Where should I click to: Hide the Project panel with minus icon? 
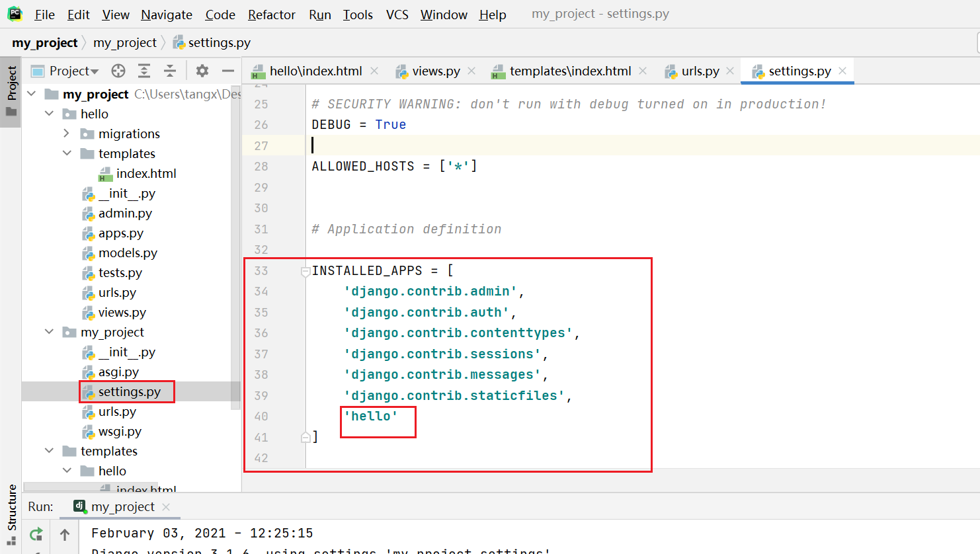(228, 71)
